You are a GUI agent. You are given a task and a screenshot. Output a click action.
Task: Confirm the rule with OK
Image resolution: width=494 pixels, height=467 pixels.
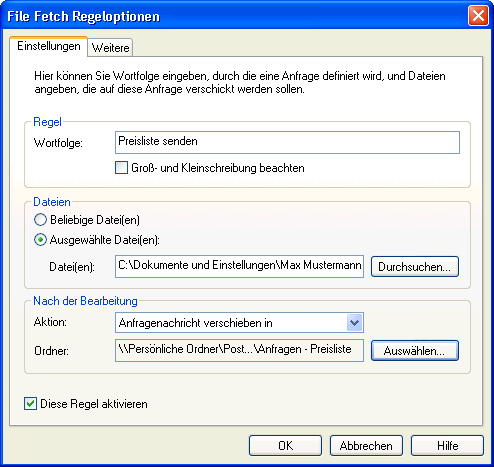tap(285, 445)
